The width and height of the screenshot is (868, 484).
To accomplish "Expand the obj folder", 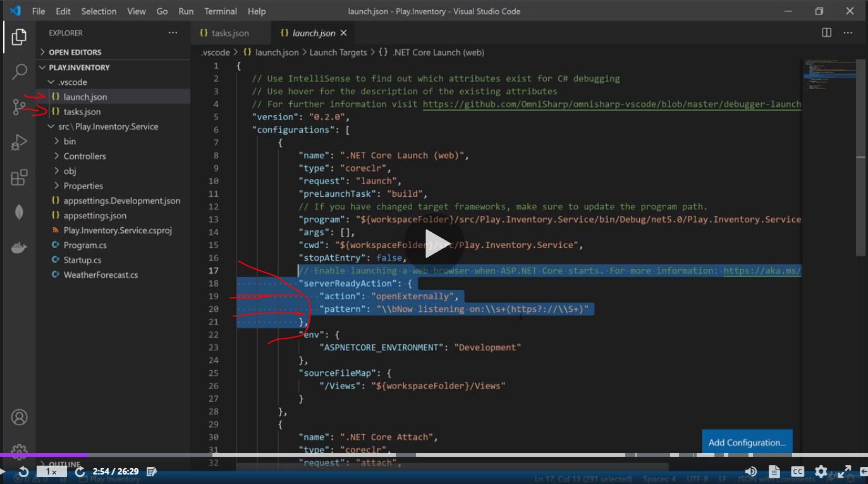I will click(113, 171).
